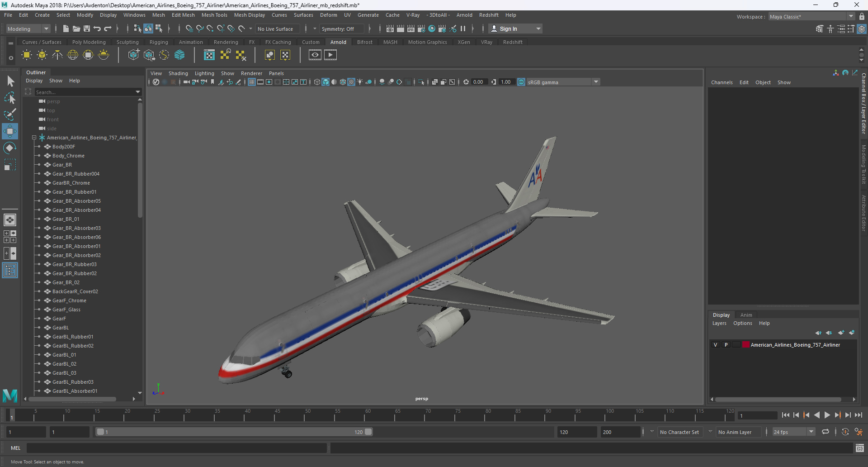Click the Undo arrow icon
The height and width of the screenshot is (467, 868).
97,29
